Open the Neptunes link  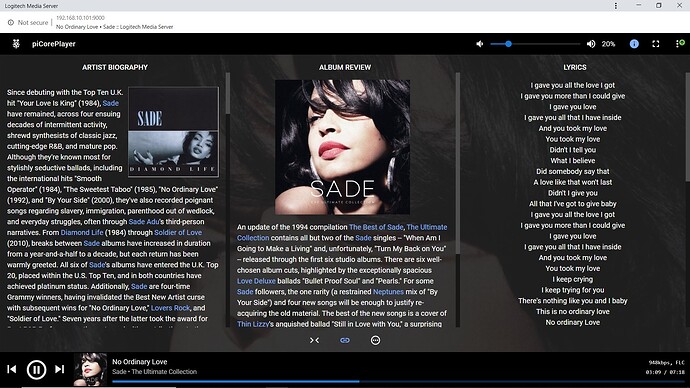coord(388,292)
